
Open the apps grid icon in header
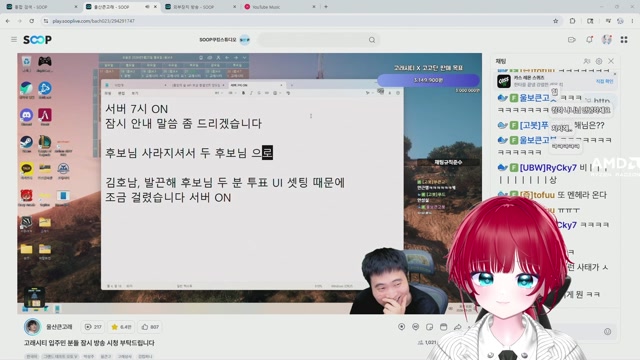point(624,40)
